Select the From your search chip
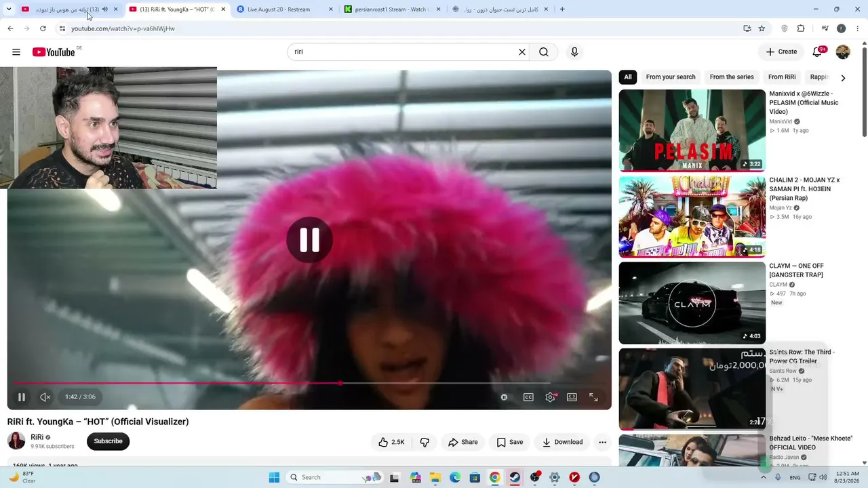 (x=671, y=77)
